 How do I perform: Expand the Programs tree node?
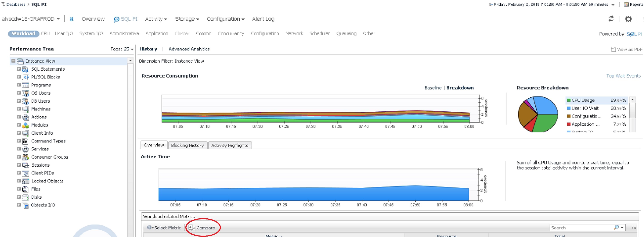pyautogui.click(x=18, y=85)
